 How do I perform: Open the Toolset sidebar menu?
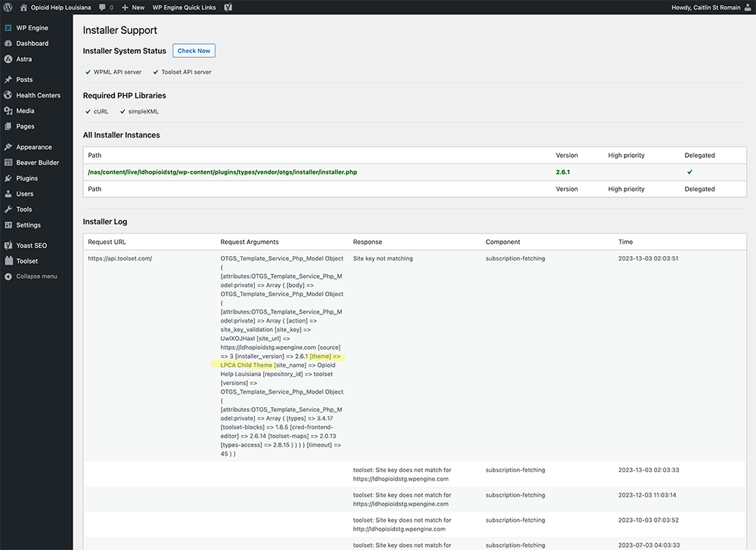click(x=26, y=261)
